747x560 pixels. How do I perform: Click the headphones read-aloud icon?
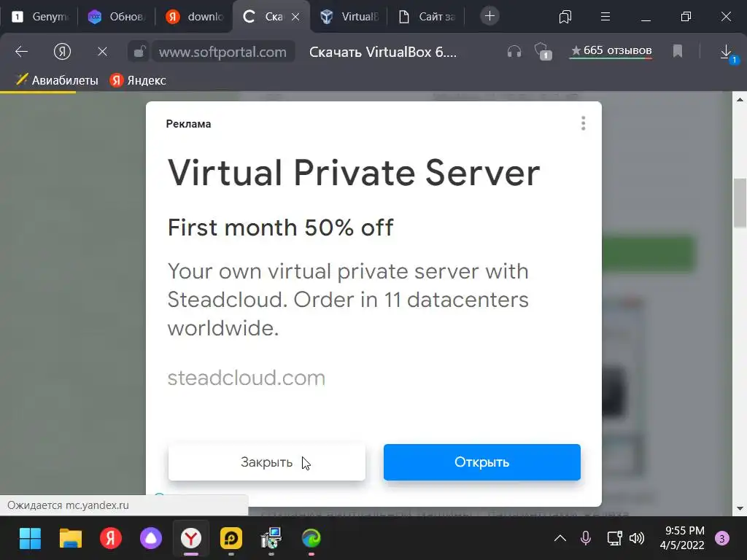[x=514, y=51]
